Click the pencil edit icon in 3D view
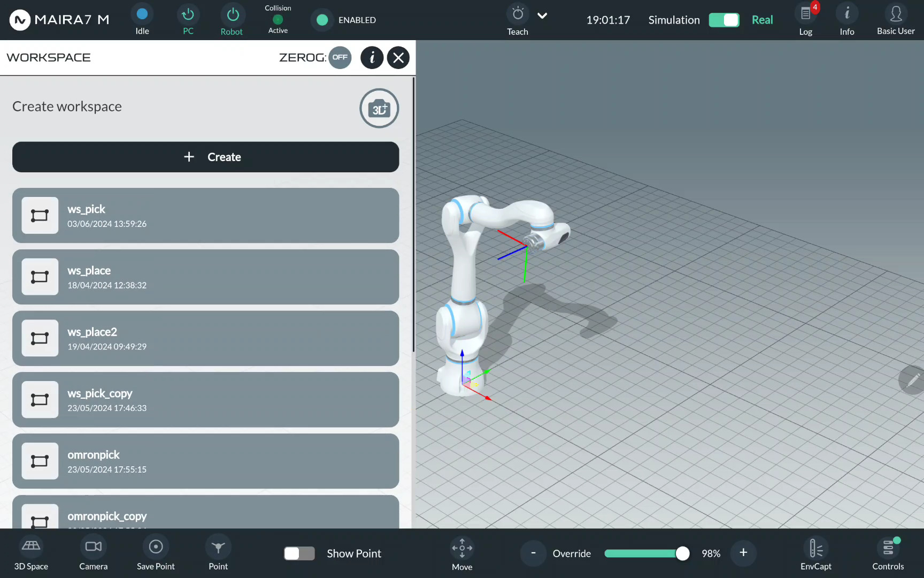The width and height of the screenshot is (924, 578). pos(912,380)
